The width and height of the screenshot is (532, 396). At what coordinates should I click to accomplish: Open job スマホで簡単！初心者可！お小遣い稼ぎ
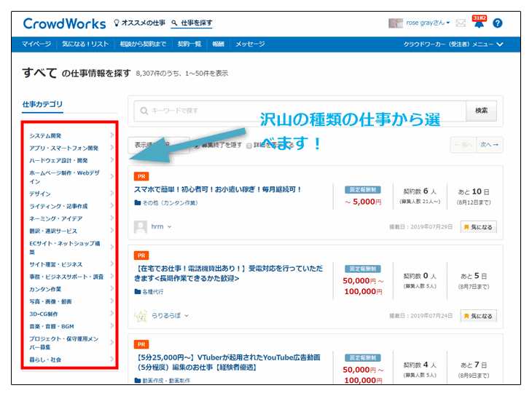pos(218,189)
